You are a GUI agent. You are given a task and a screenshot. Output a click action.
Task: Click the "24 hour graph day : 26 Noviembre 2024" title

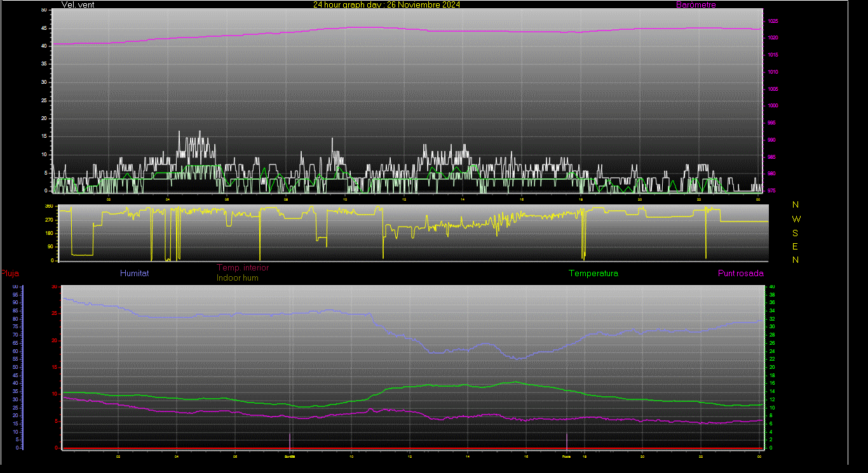(x=386, y=4)
